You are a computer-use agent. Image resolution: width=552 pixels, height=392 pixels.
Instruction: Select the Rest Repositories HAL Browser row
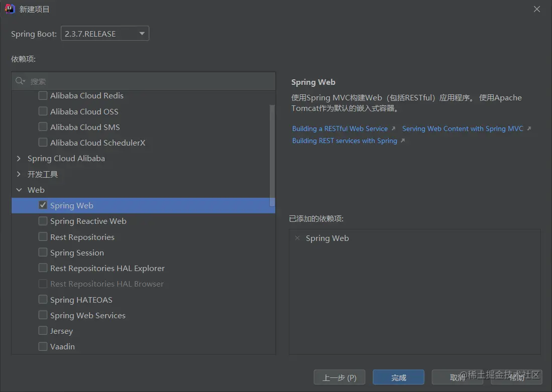[x=143, y=284]
